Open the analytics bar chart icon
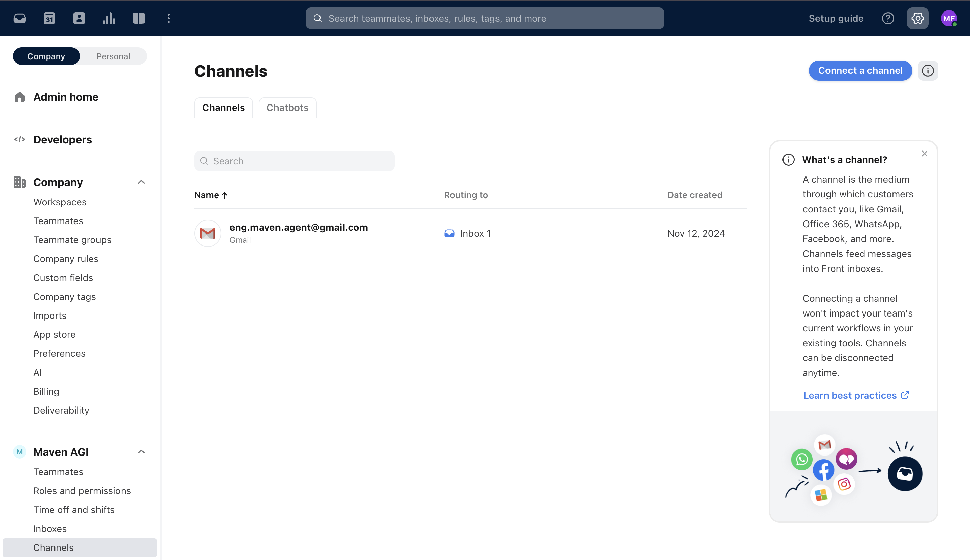Screen dimensions: 970x560 [109, 18]
